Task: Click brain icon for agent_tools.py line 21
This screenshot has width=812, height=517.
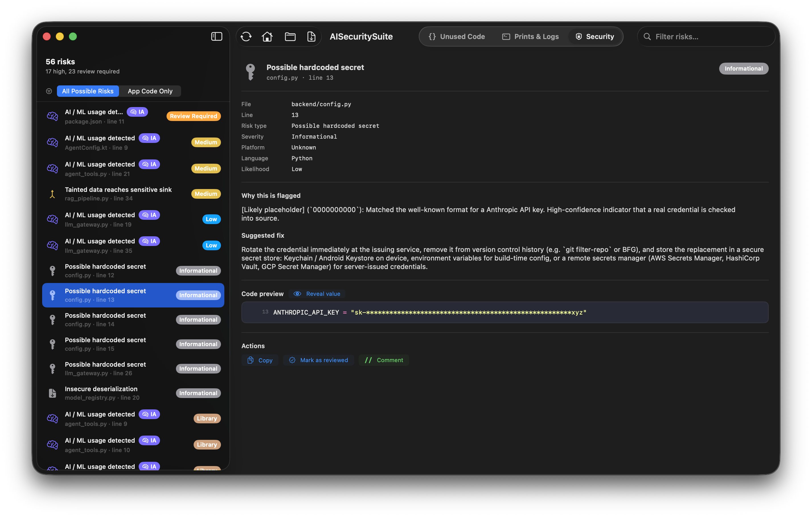Action: coord(52,169)
